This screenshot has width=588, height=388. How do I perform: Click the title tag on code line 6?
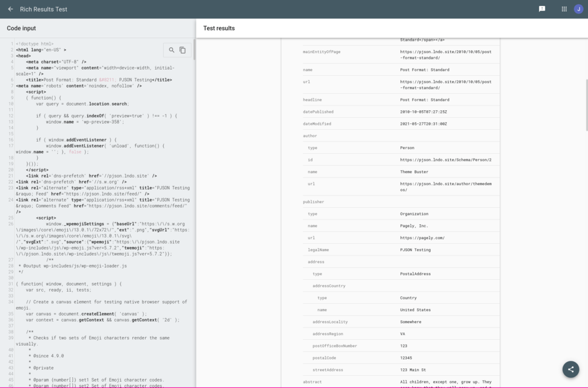(x=99, y=80)
